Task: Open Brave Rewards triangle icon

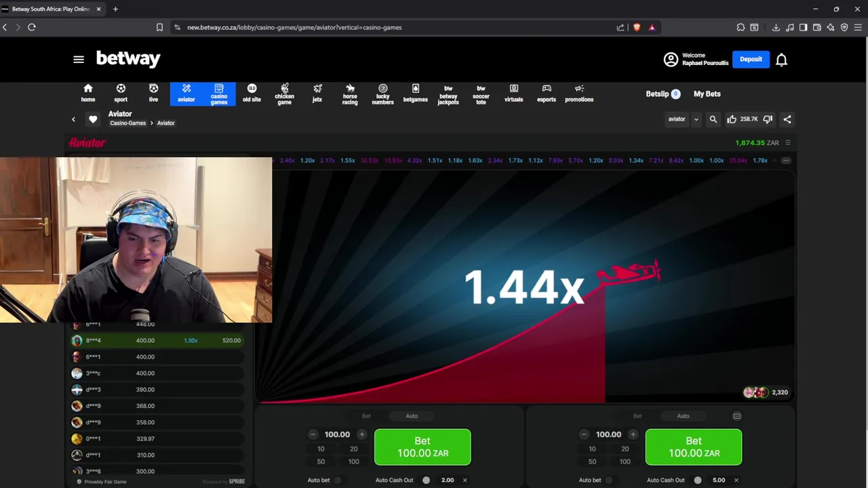Action: (652, 27)
